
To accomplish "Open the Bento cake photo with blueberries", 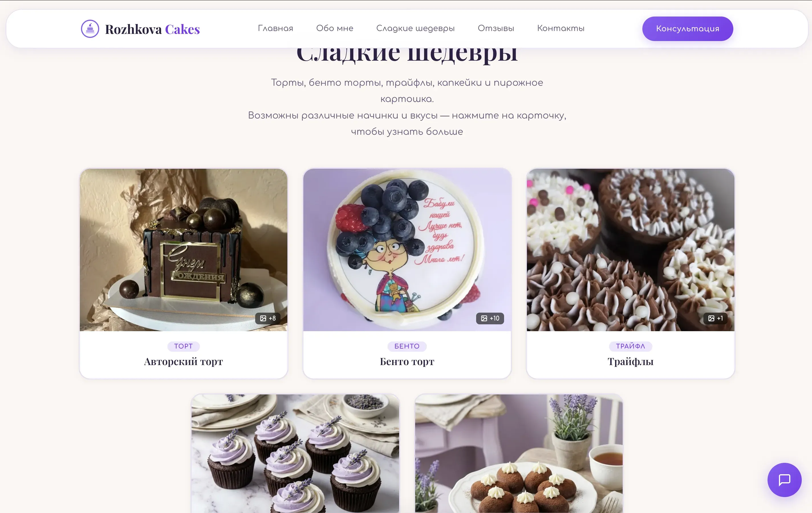I will (x=407, y=250).
